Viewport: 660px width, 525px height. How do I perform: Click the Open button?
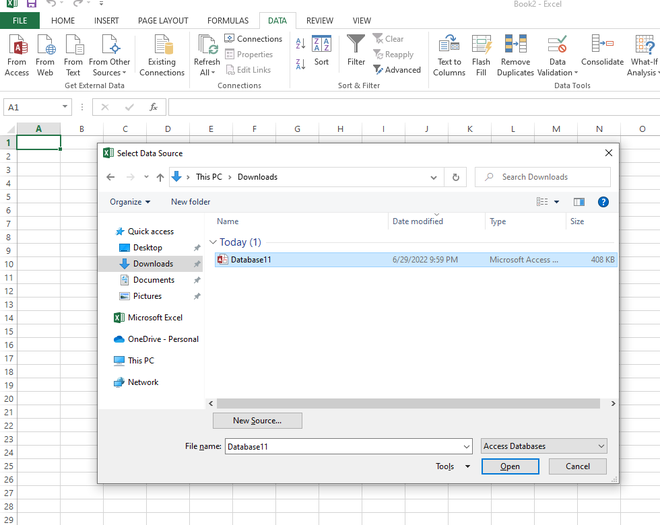[510, 466]
